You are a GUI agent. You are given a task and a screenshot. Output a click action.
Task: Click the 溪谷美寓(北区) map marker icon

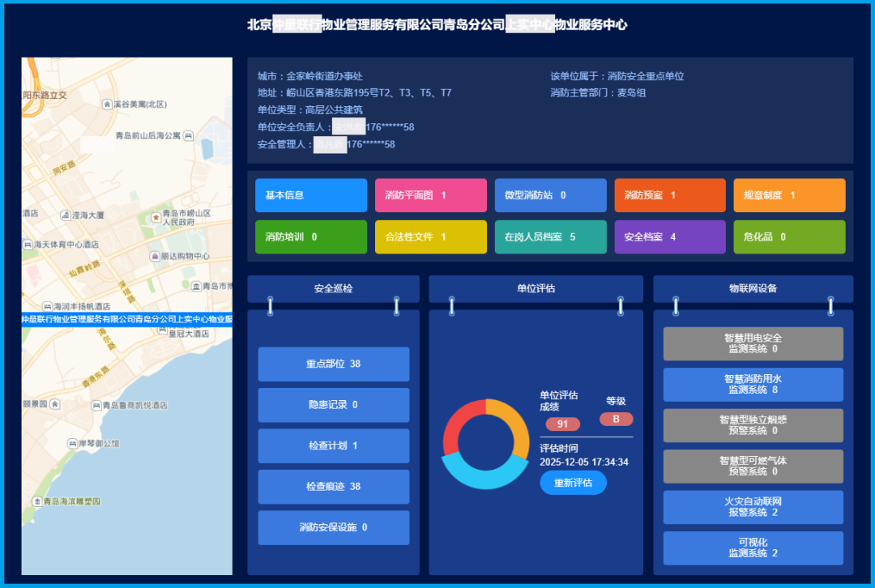[x=107, y=104]
